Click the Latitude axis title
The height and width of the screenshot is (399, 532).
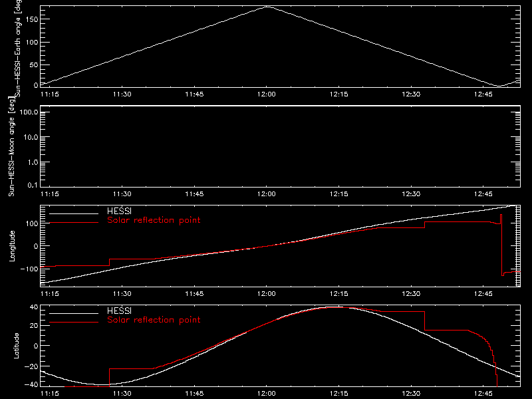[16, 346]
